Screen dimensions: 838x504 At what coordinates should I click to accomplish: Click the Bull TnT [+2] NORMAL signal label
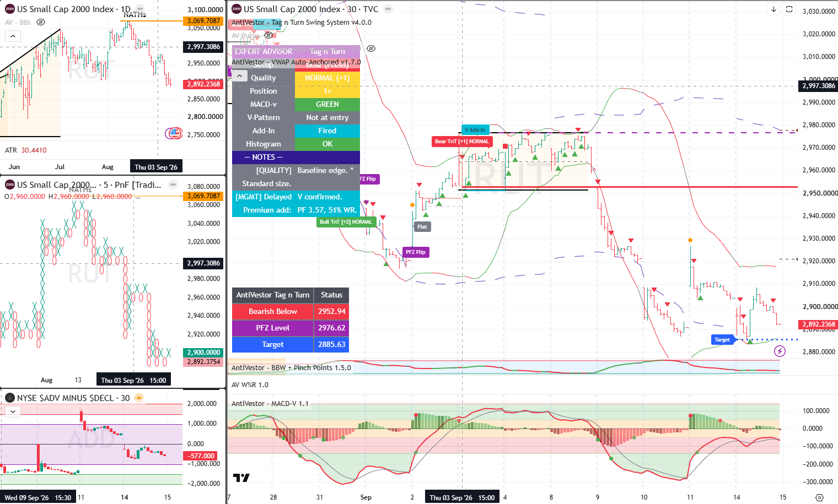(x=346, y=222)
